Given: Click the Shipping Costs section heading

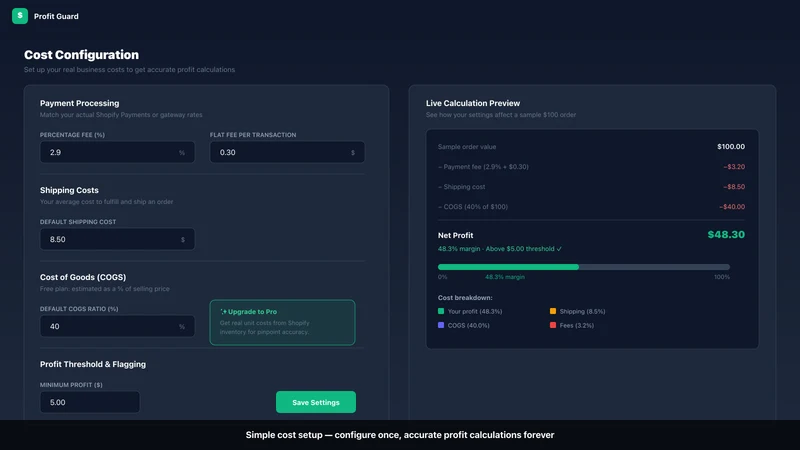Looking at the screenshot, I should [69, 190].
